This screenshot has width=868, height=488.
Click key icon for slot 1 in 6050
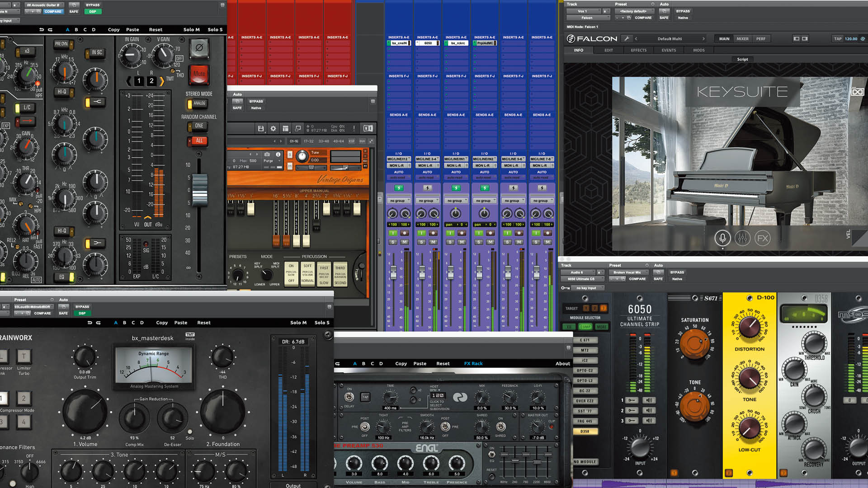click(632, 400)
